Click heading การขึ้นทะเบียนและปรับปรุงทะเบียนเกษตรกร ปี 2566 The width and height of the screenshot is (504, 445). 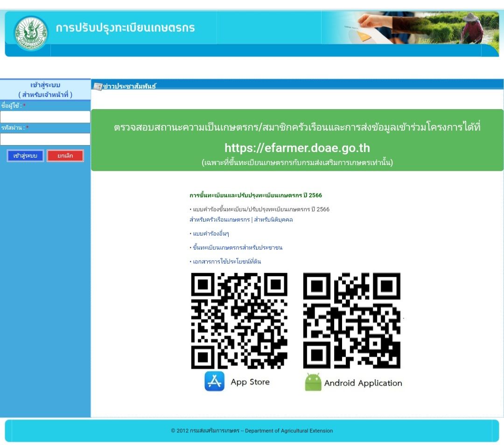click(256, 195)
